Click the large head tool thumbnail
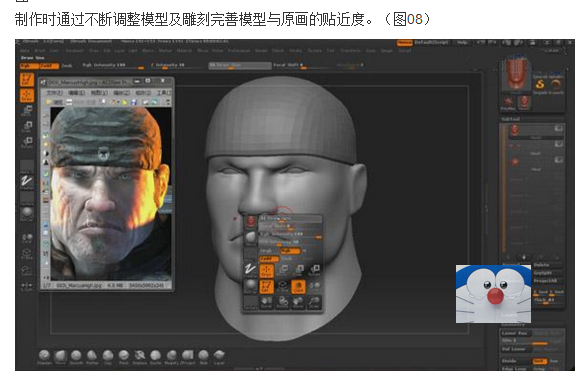Image resolution: width=581 pixels, height=373 pixels. coord(516,75)
